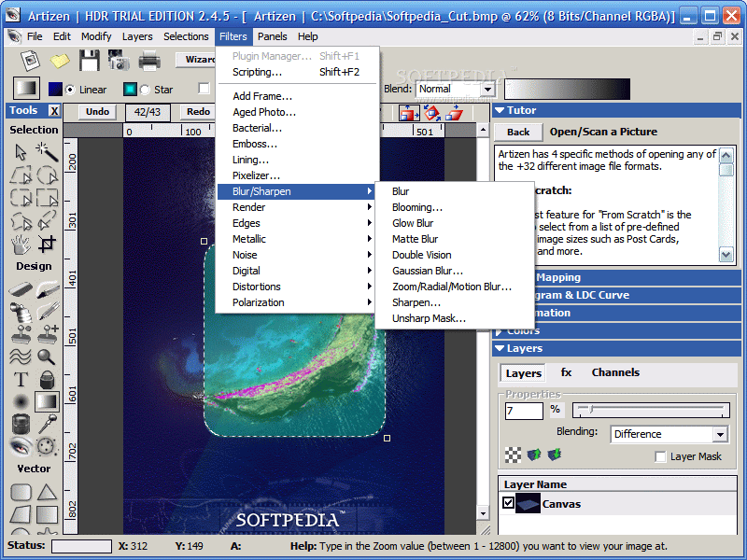Viewport: 747px width, 560px height.
Task: Pick the Paint Bucket tool
Action: (x=48, y=380)
